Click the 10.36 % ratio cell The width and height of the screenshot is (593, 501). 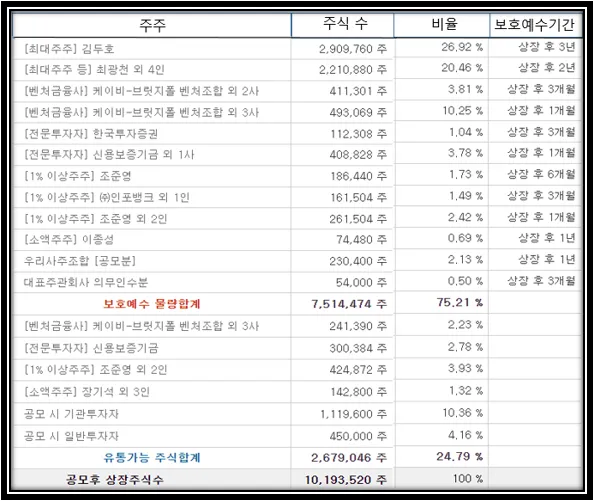(463, 413)
